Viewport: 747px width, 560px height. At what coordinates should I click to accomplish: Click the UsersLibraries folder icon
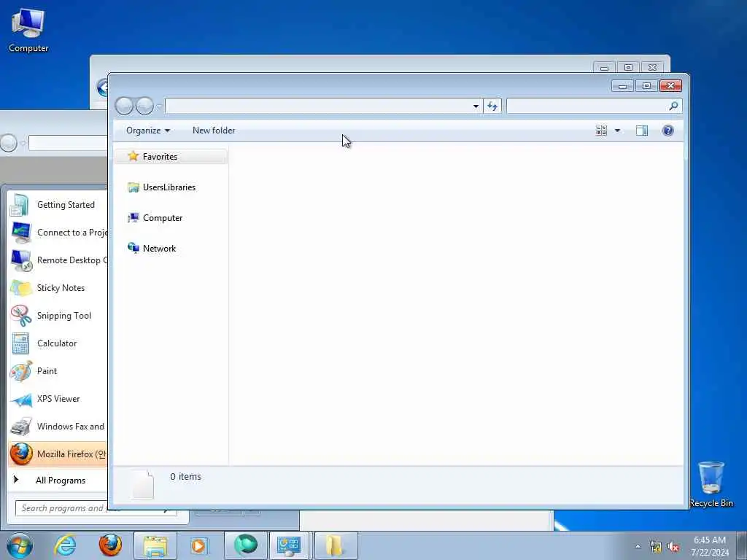coord(133,187)
